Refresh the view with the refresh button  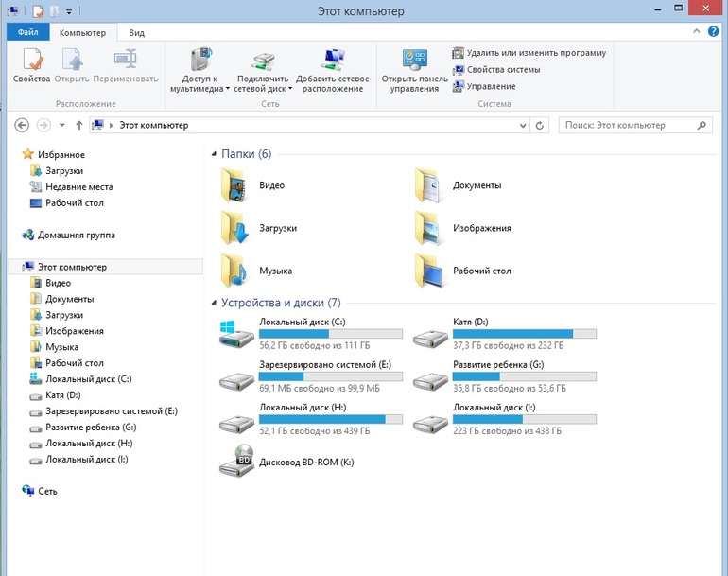point(540,126)
